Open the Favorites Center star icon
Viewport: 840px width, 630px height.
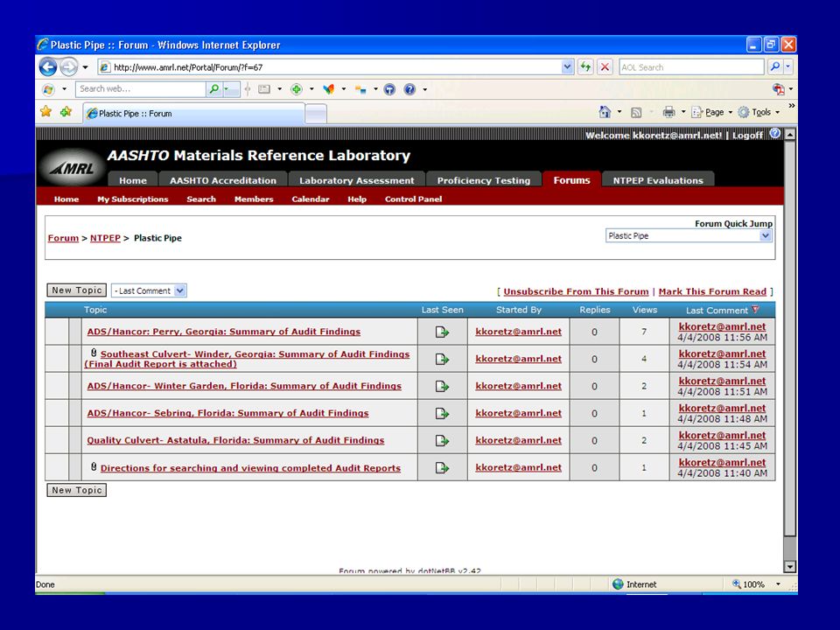coord(46,111)
